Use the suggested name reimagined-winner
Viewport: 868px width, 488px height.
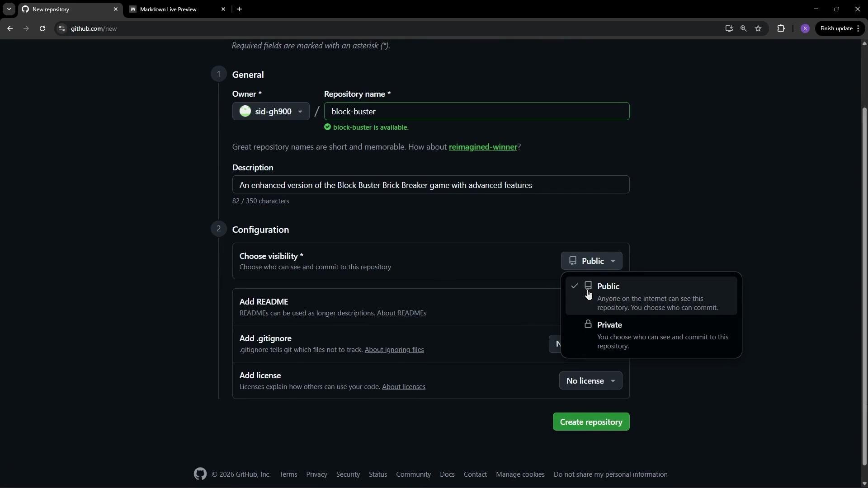click(483, 147)
